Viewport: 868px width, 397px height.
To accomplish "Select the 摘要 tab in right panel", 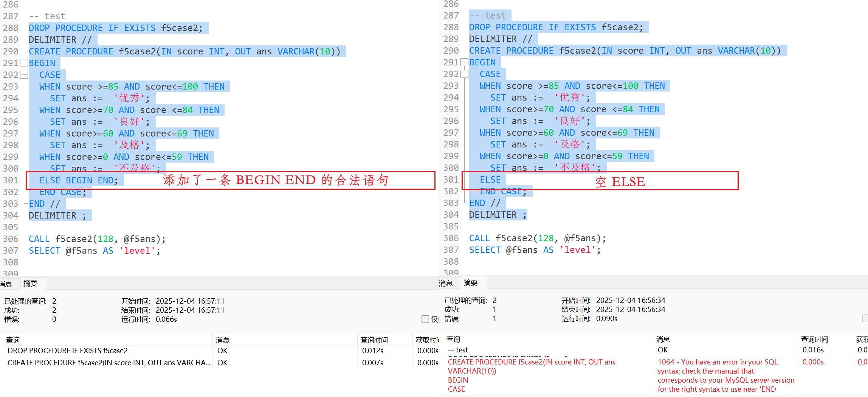I will point(471,282).
